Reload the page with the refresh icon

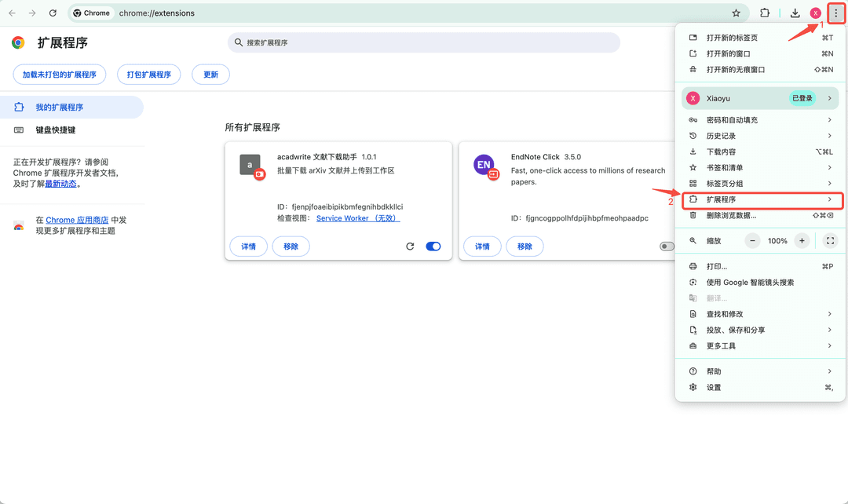click(x=53, y=13)
